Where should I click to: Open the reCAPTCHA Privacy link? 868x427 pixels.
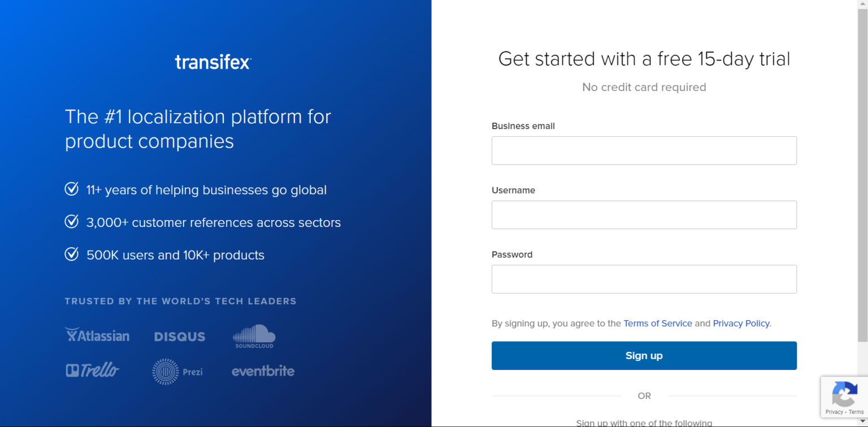pos(834,412)
